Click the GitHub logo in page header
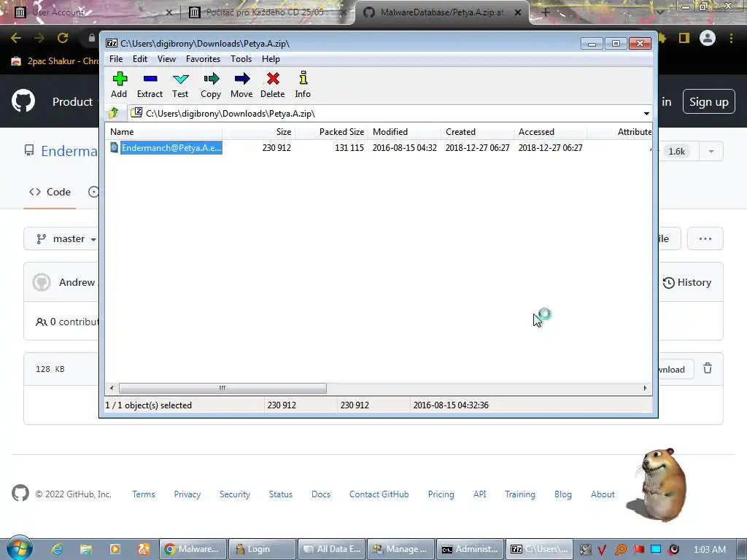Viewport: 747px width, 560px height. pos(23,101)
